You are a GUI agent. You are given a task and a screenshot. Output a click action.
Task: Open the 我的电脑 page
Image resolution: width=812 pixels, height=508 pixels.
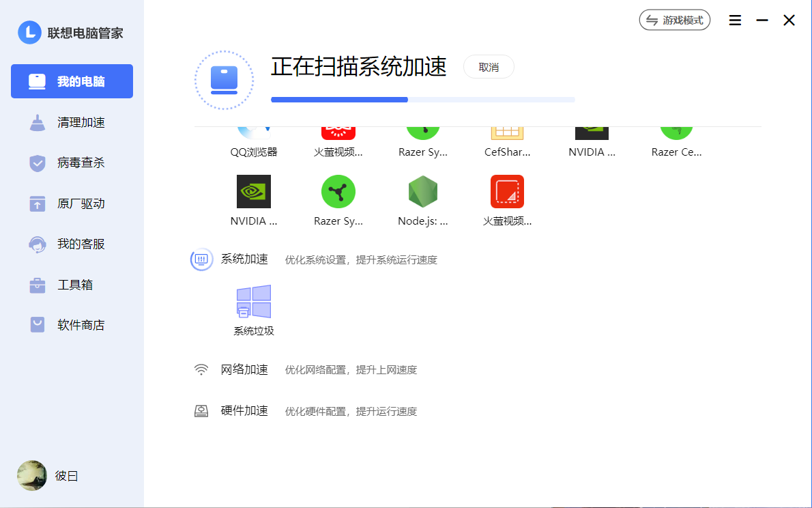(72, 81)
